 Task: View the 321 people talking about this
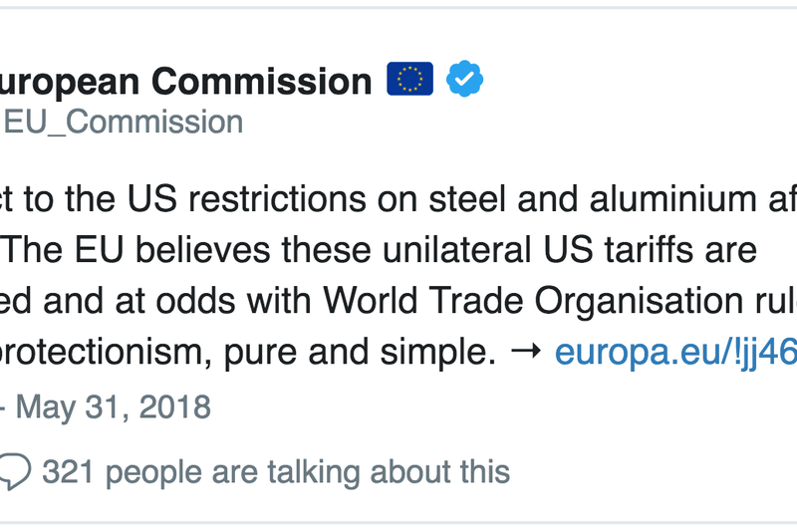[276, 471]
